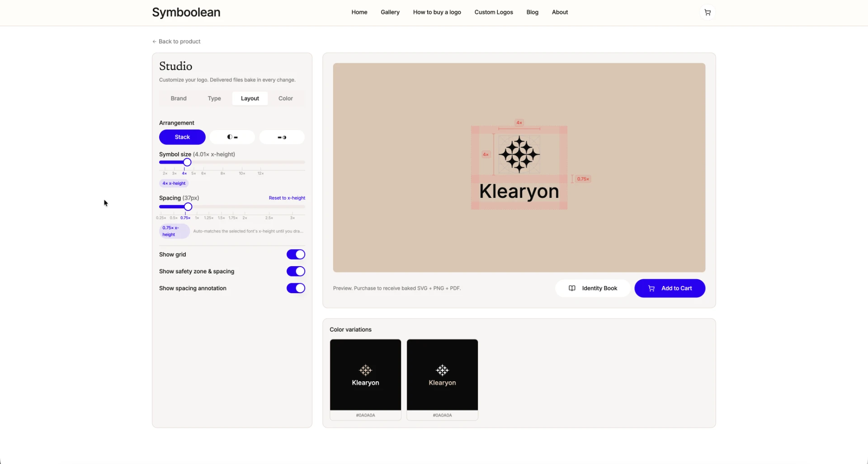Click Add to Cart button

670,288
